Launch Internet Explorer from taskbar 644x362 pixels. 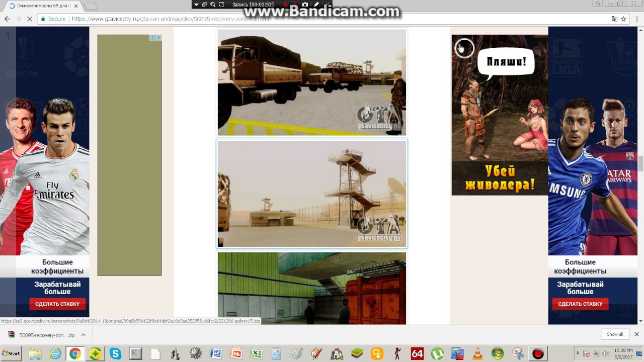[x=55, y=353]
